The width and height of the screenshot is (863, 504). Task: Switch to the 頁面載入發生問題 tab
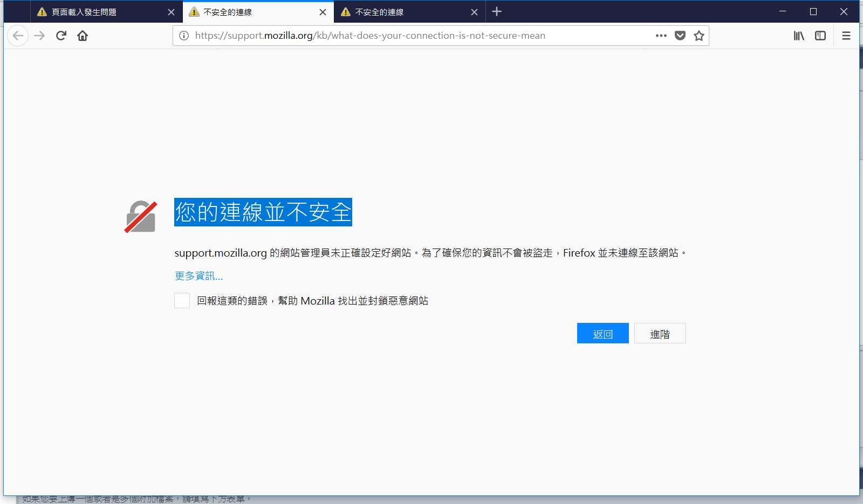(x=97, y=12)
